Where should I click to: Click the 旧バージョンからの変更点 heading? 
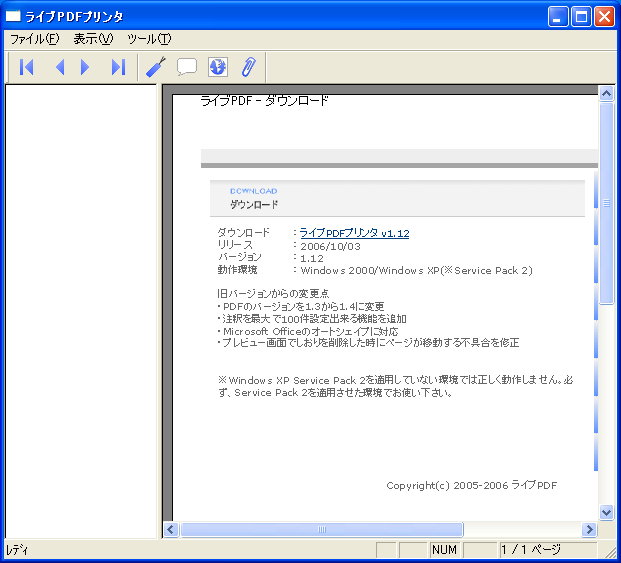coord(273,293)
